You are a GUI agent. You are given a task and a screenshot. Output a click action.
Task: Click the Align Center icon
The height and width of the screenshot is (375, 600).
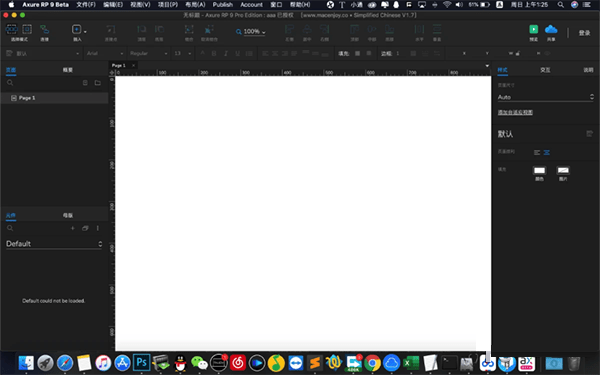307,29
